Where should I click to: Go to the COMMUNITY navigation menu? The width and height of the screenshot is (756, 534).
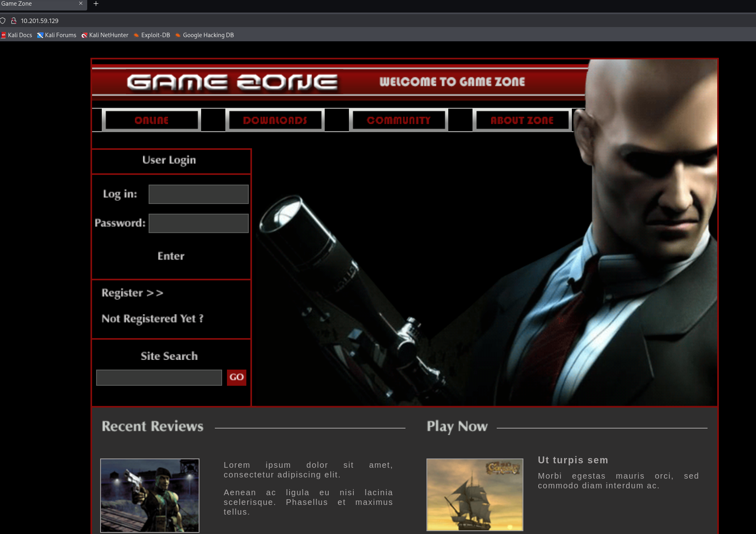[x=399, y=120]
